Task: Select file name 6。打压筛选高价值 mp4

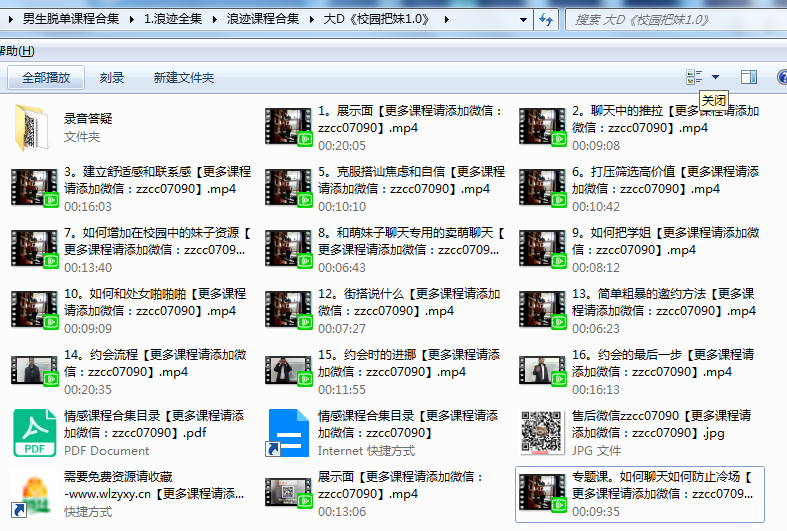Action: [x=666, y=180]
